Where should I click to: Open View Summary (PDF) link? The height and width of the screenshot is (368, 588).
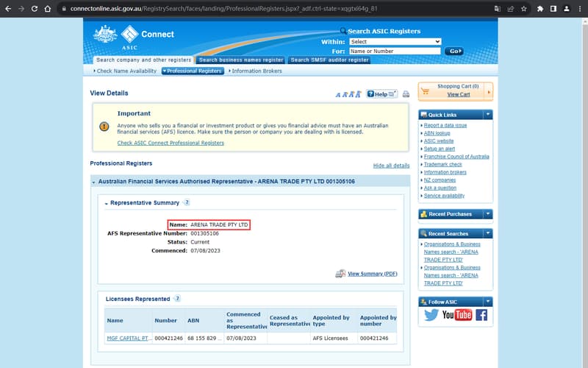pos(373,274)
